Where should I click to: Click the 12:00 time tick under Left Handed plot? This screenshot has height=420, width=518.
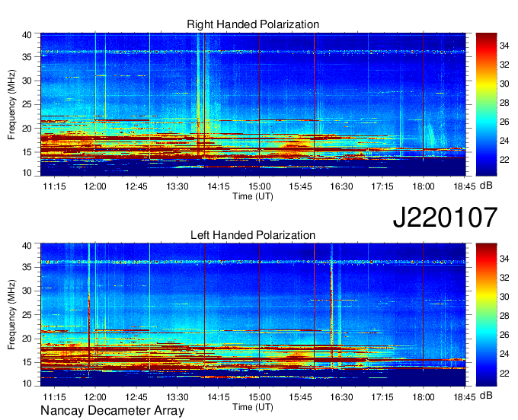(x=95, y=397)
